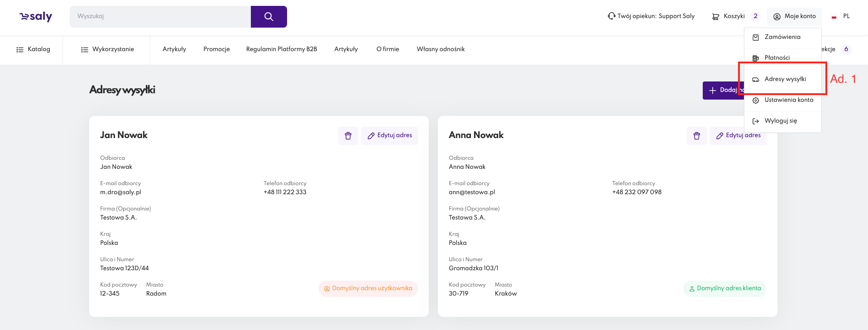Image resolution: width=868 pixels, height=330 pixels.
Task: Open Ustawienia konta from the menu
Action: pyautogui.click(x=788, y=100)
